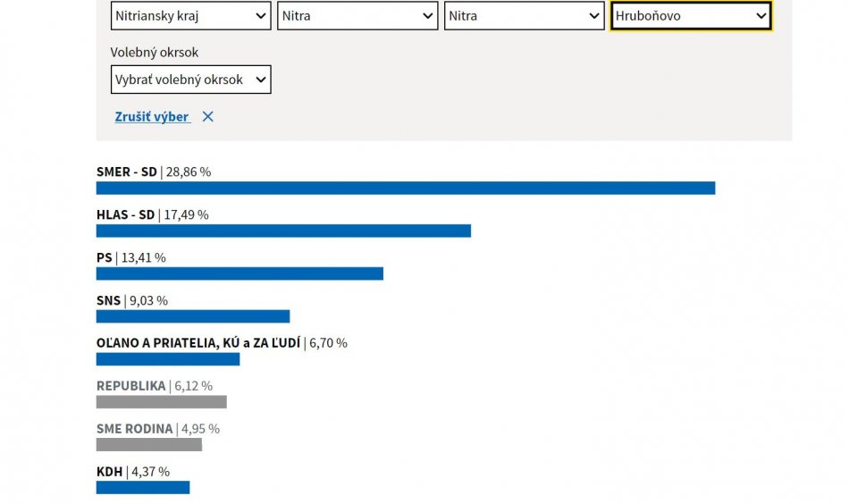Open the Nitra dropdown beside Hruboňovo
This screenshot has width=849, height=504.
coord(524,16)
